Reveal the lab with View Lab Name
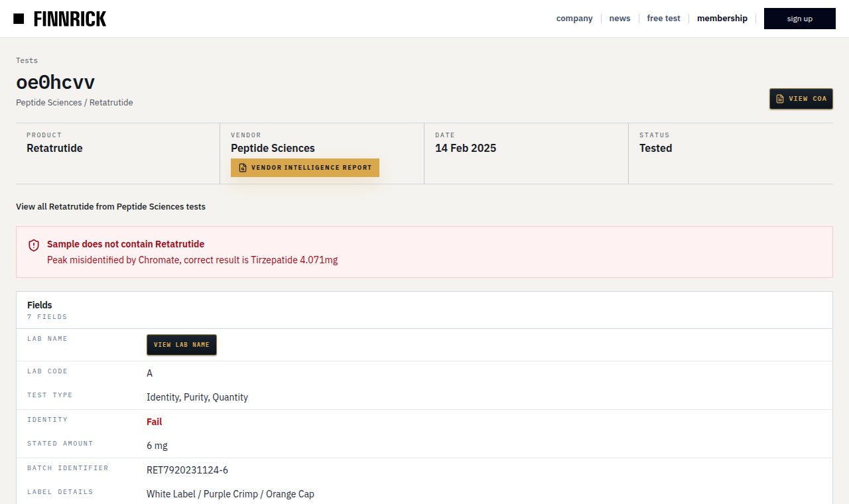The image size is (849, 504). [182, 345]
